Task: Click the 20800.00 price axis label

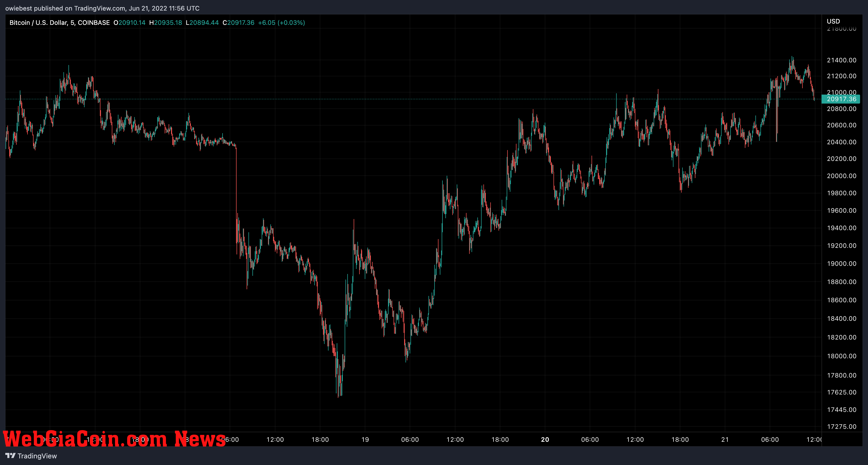Action: pyautogui.click(x=841, y=109)
